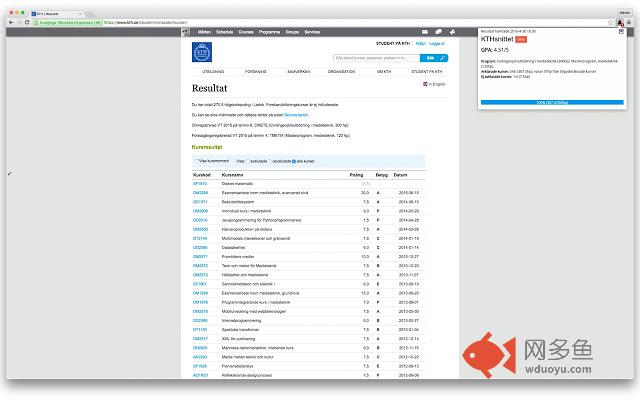
Task: Click the first course code link, Diskret matematik row
Action: point(200,184)
